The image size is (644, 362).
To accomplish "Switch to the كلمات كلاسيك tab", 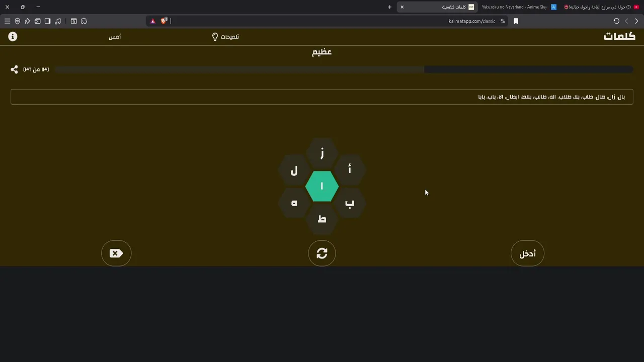I will [438, 7].
